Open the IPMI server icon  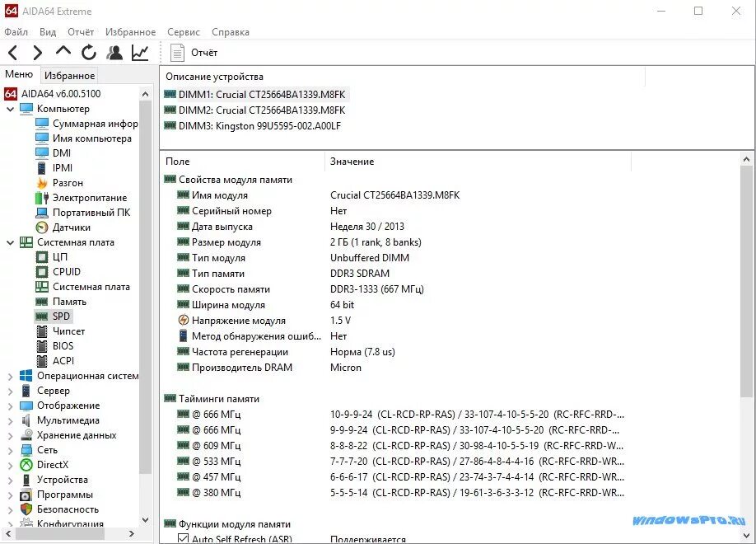pyautogui.click(x=42, y=168)
